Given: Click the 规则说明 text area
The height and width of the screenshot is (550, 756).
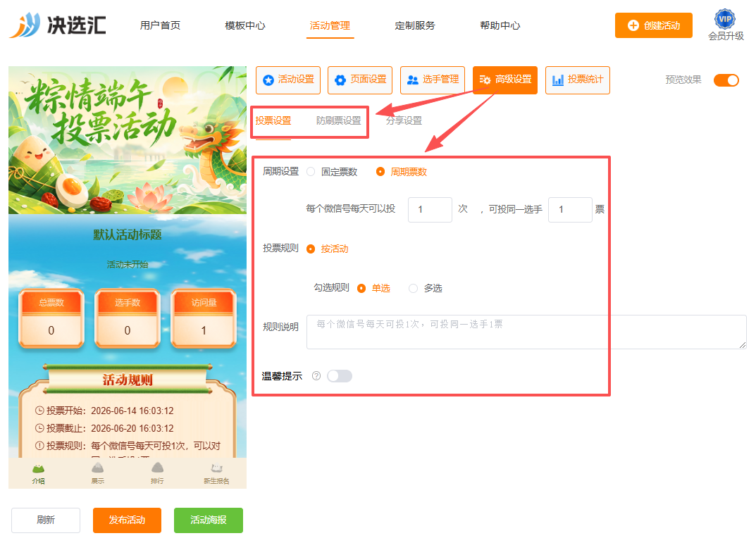Looking at the screenshot, I should click(526, 332).
